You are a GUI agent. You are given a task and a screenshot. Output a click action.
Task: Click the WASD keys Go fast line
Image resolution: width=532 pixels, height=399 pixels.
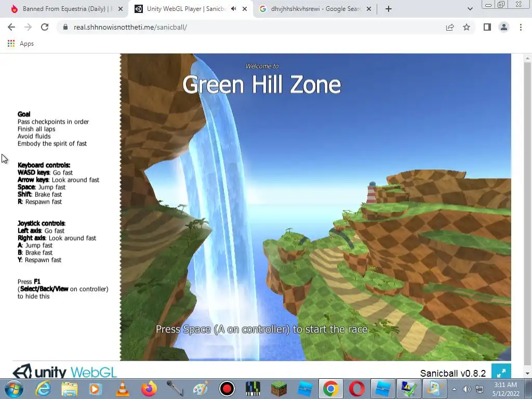[x=45, y=172]
